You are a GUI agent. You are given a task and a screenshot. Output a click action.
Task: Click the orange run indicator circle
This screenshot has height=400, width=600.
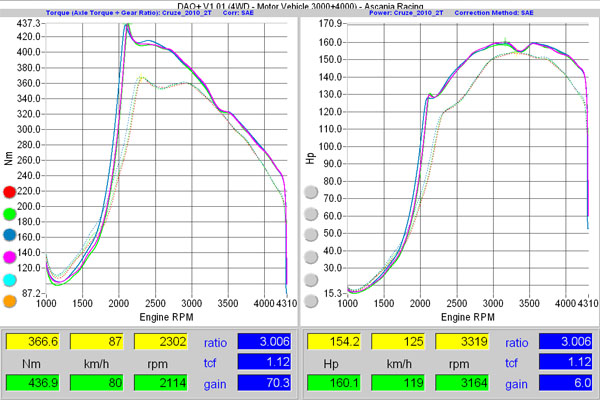click(x=10, y=300)
